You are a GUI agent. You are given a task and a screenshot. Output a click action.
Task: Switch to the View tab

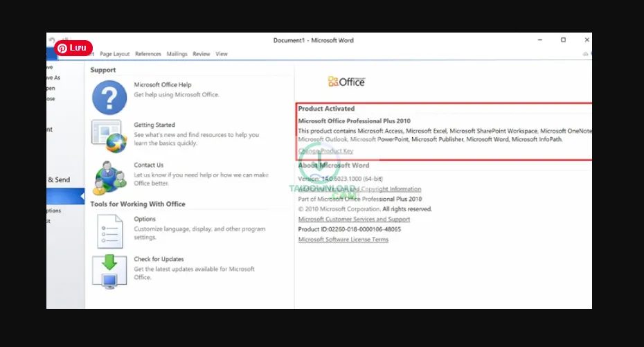[222, 54]
